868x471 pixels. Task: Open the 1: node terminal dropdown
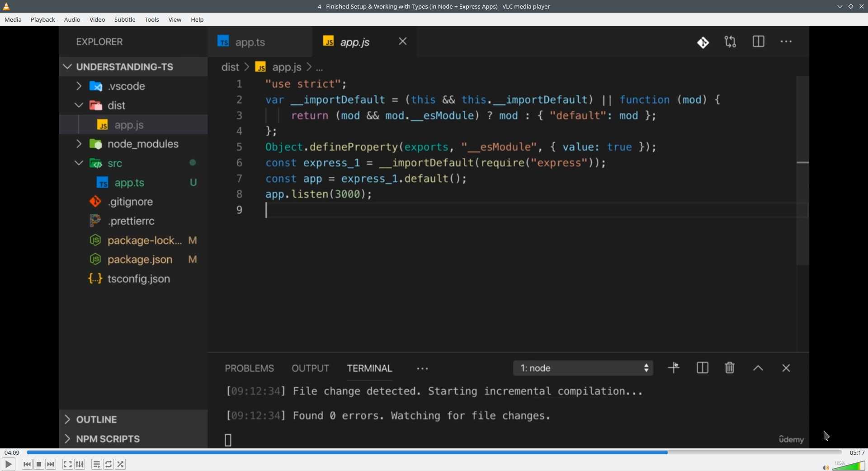583,368
